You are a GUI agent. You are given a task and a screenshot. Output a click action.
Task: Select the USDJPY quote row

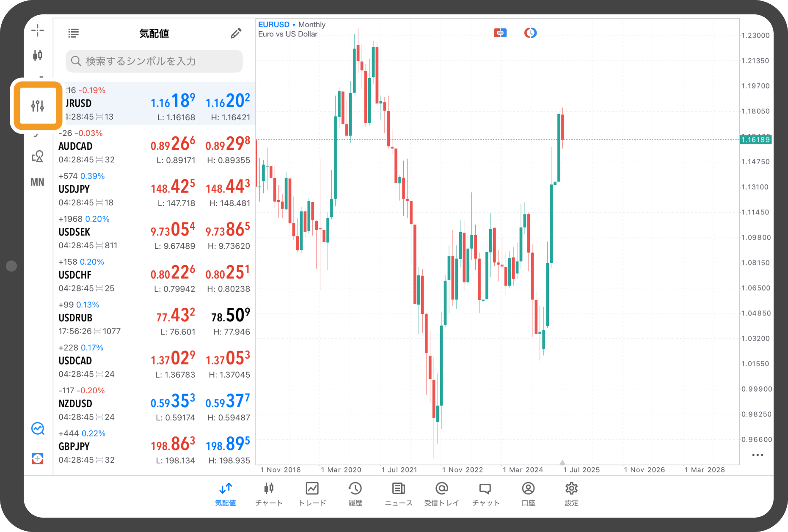[154, 189]
